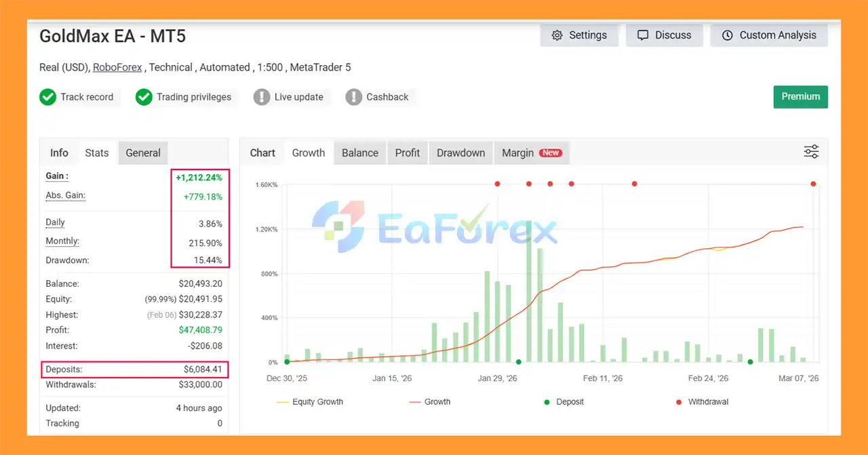Click the Settings gear icon
868x455 pixels.
pyautogui.click(x=557, y=35)
